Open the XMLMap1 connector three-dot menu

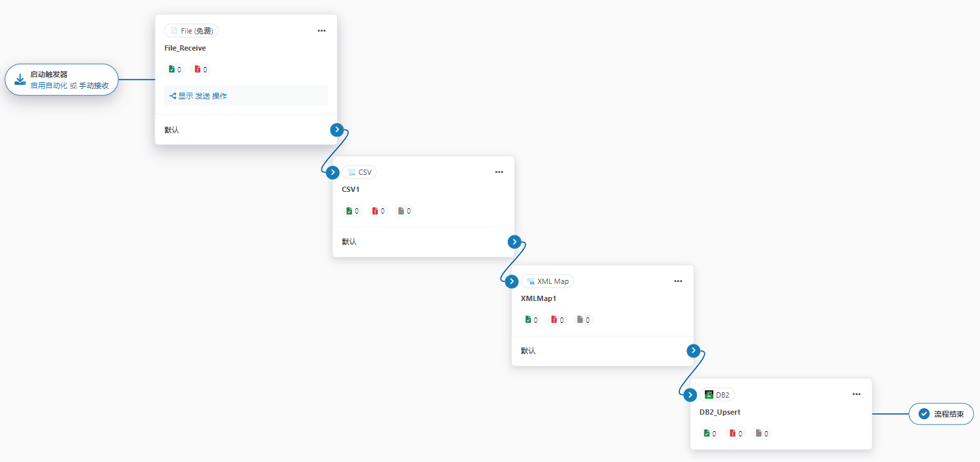pyautogui.click(x=679, y=281)
